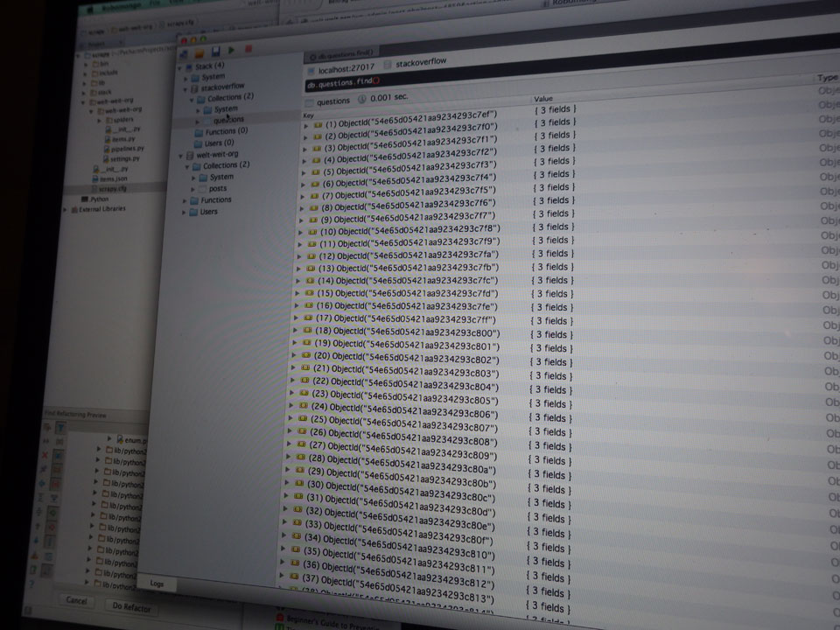Expand document (1) ObjectId row
This screenshot has width=840, height=630.
click(x=305, y=126)
